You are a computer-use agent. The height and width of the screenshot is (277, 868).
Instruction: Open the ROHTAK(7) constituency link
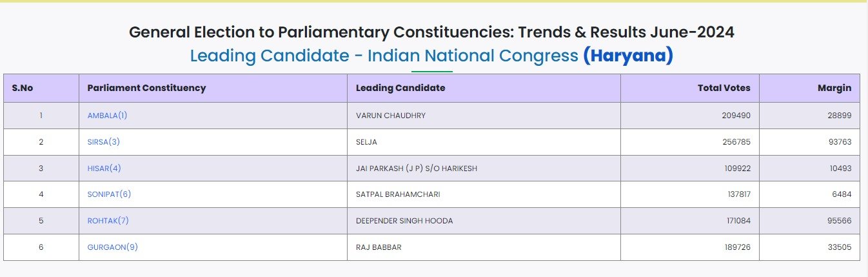(x=108, y=221)
